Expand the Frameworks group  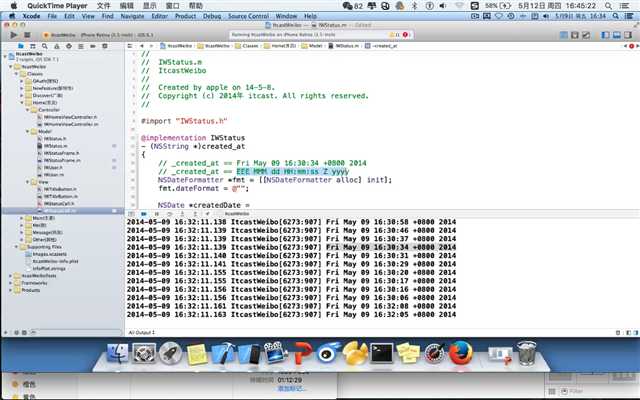(11, 283)
